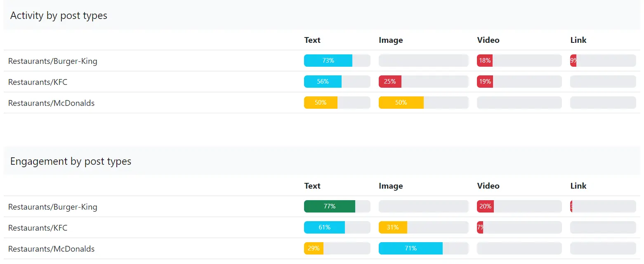
Task: Click the 56% Text bar for KFC activity
Action: pyautogui.click(x=322, y=82)
